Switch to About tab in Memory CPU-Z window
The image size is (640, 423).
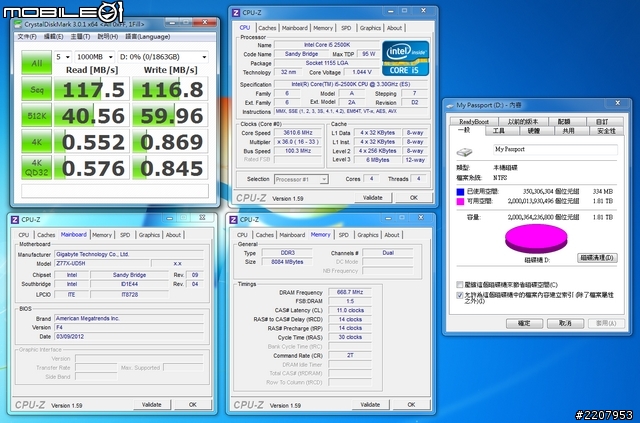(392, 235)
